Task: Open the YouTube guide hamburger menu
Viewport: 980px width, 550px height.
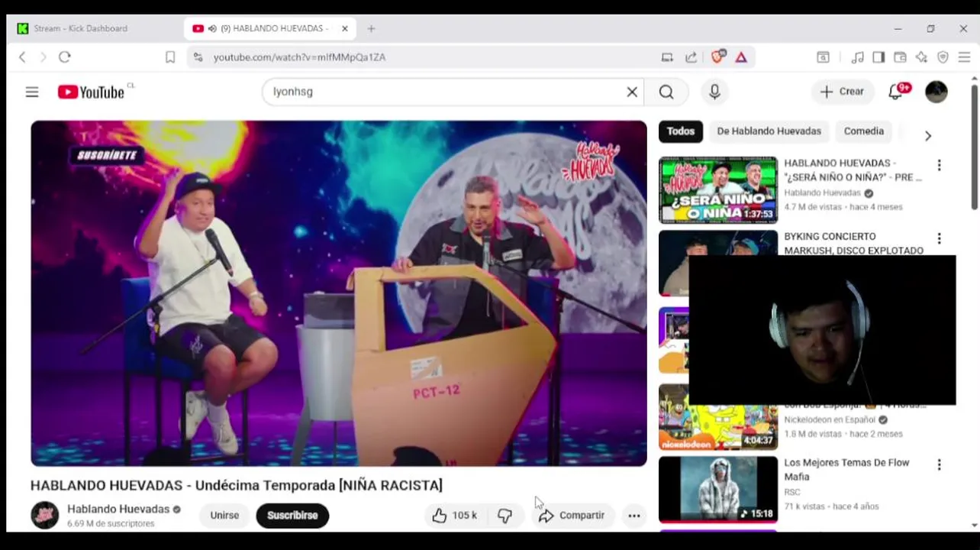Action: pyautogui.click(x=32, y=92)
